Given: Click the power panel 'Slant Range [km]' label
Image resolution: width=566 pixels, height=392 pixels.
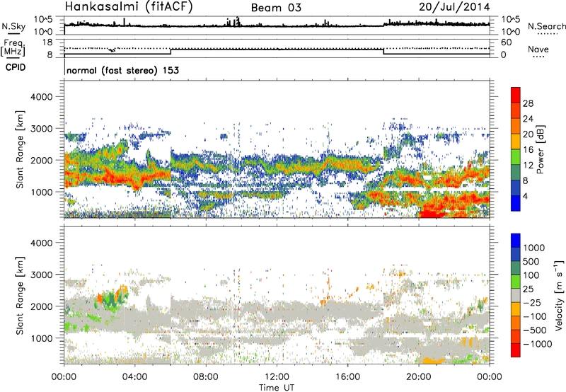Looking at the screenshot, I should (20, 149).
